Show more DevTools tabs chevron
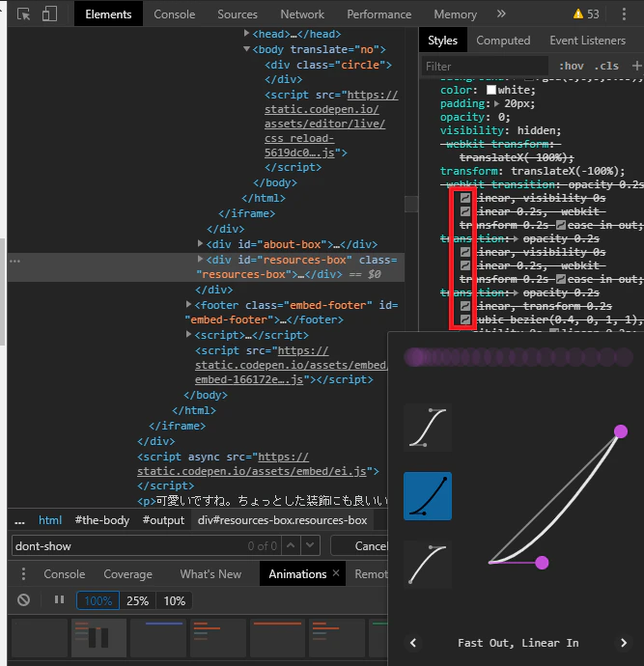Viewport: 644px width, 666px height. click(x=501, y=14)
